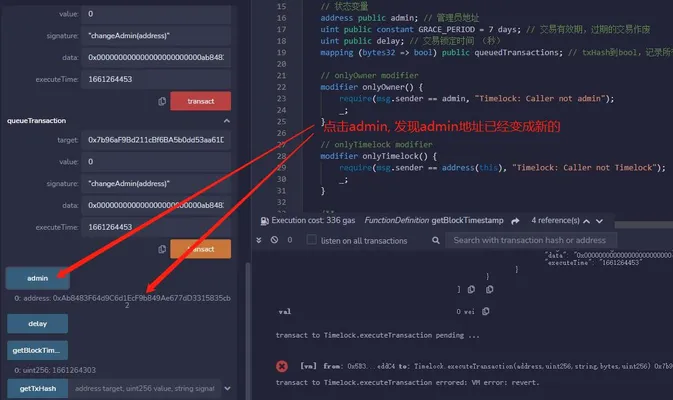Copy calldata icon beside orange transact button
Viewport: 673px width, 400px height.
162,249
